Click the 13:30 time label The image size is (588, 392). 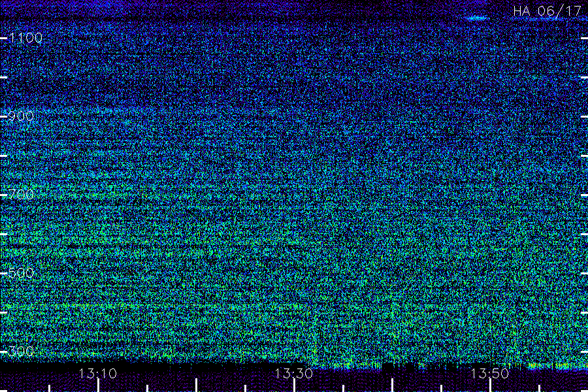pyautogui.click(x=293, y=373)
